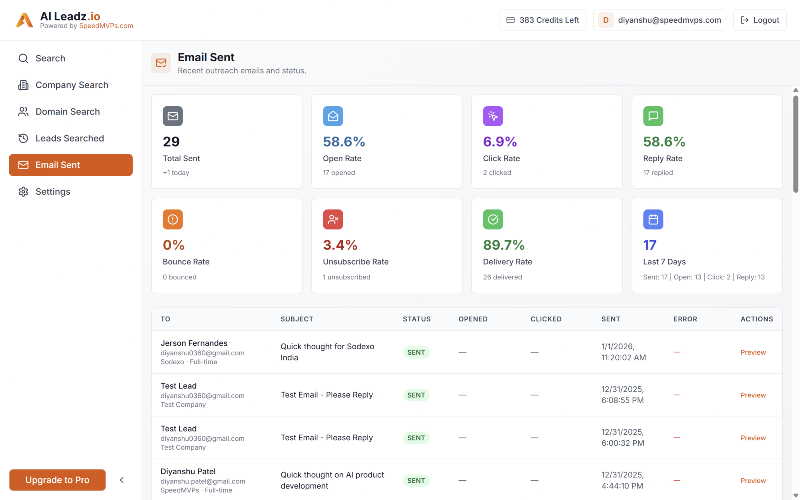The width and height of the screenshot is (800, 500).
Task: Click the Total Sent envelope icon
Action: (173, 116)
